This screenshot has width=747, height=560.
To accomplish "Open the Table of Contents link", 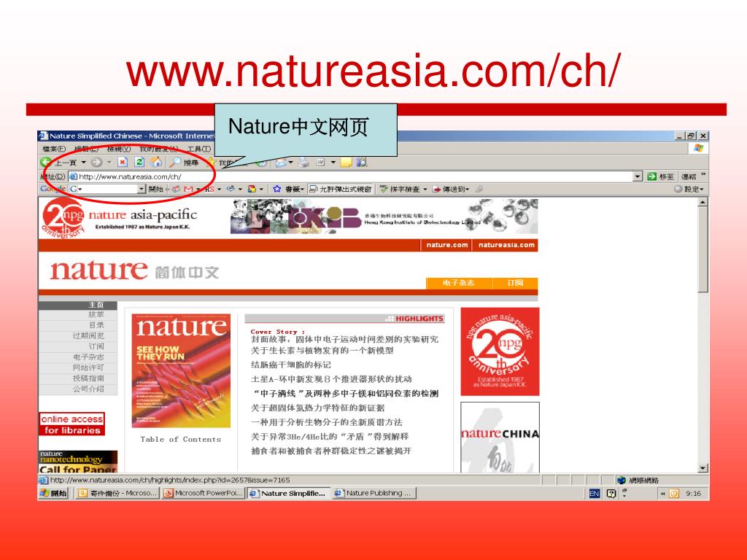I will point(181,440).
